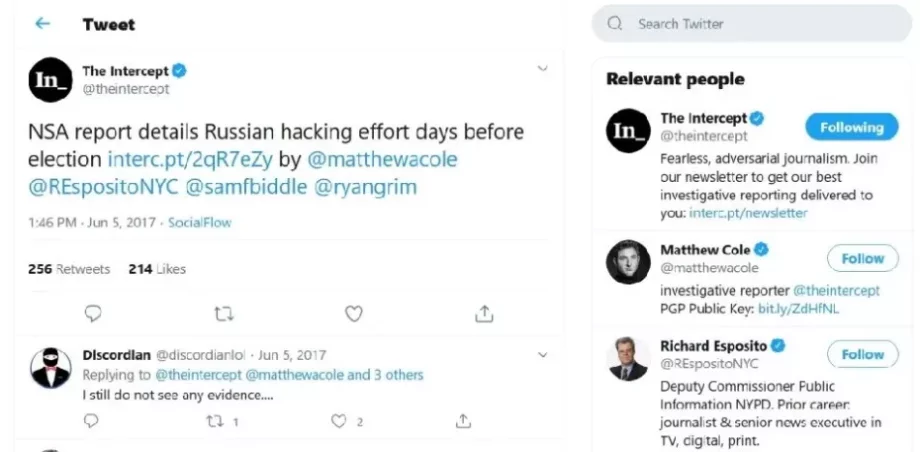The height and width of the screenshot is (452, 920).
Task: View the 256 Retweets list
Action: click(68, 268)
